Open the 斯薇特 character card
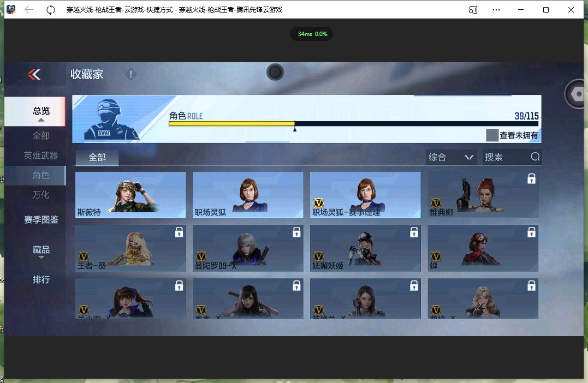 click(130, 195)
